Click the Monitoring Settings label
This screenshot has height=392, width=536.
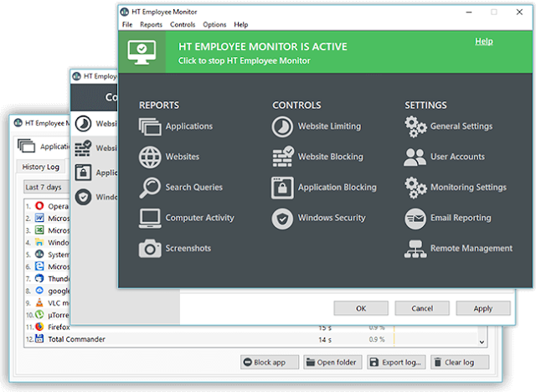coord(468,188)
